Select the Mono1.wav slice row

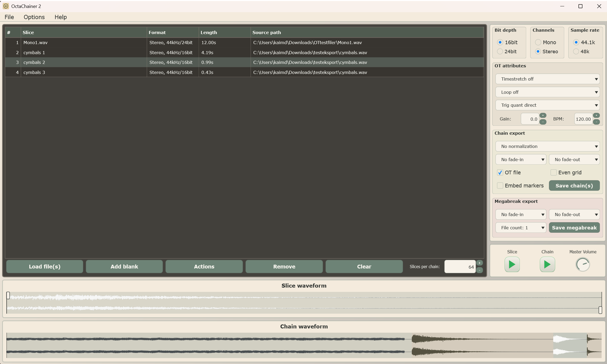pyautogui.click(x=244, y=43)
